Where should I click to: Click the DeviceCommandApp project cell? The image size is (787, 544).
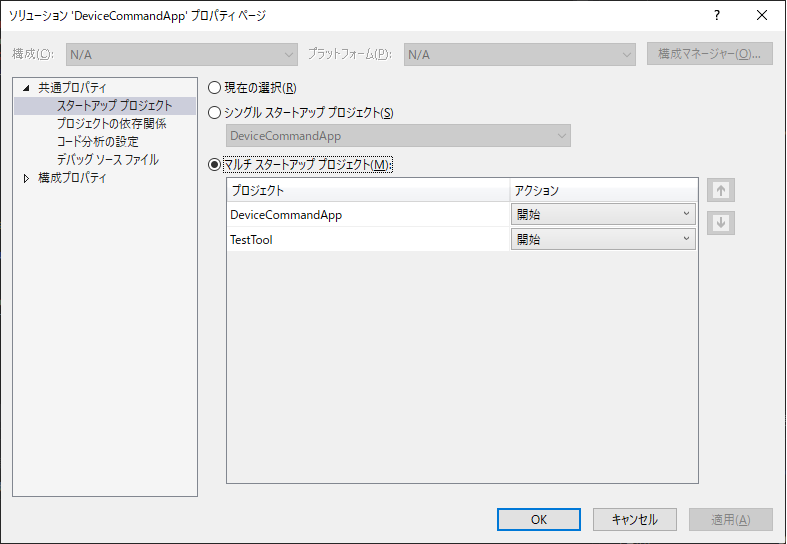pyautogui.click(x=368, y=215)
